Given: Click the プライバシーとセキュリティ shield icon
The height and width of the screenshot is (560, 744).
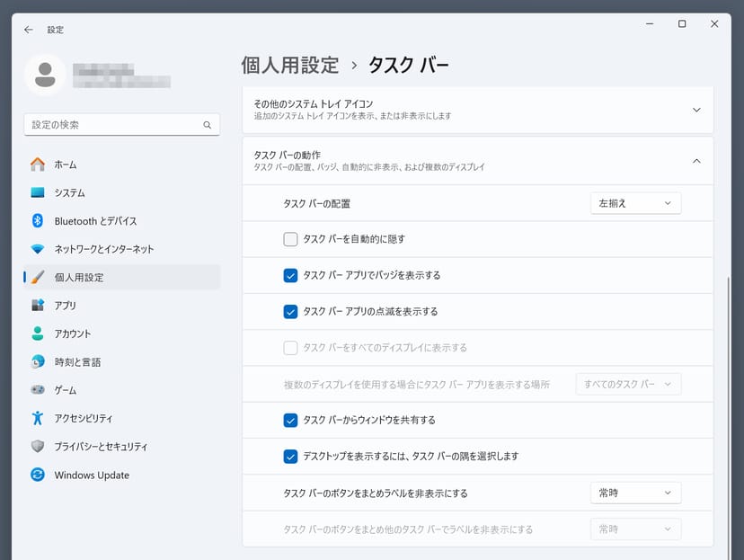Looking at the screenshot, I should pyautogui.click(x=38, y=447).
